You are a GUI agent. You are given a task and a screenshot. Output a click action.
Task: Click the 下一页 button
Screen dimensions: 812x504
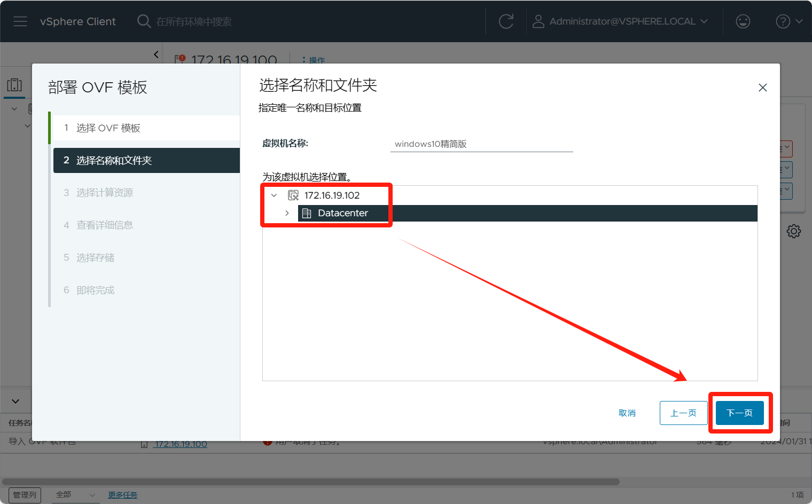click(739, 413)
